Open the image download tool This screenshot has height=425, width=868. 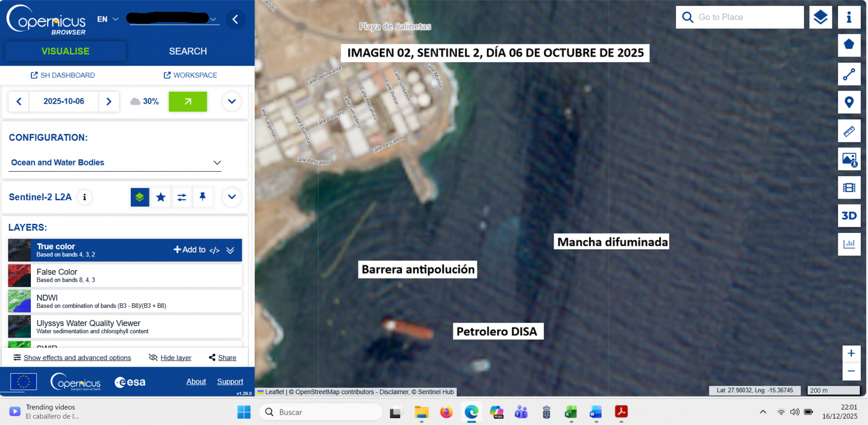click(x=849, y=159)
